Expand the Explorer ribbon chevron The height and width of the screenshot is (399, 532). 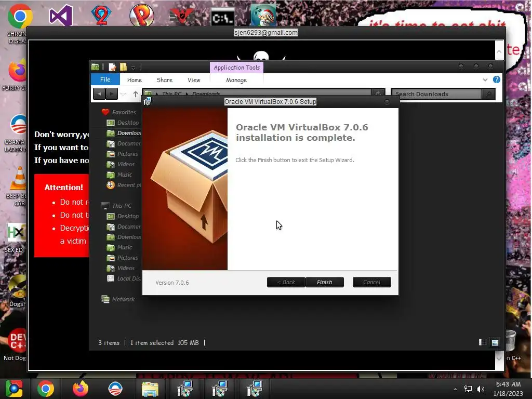[x=485, y=79]
